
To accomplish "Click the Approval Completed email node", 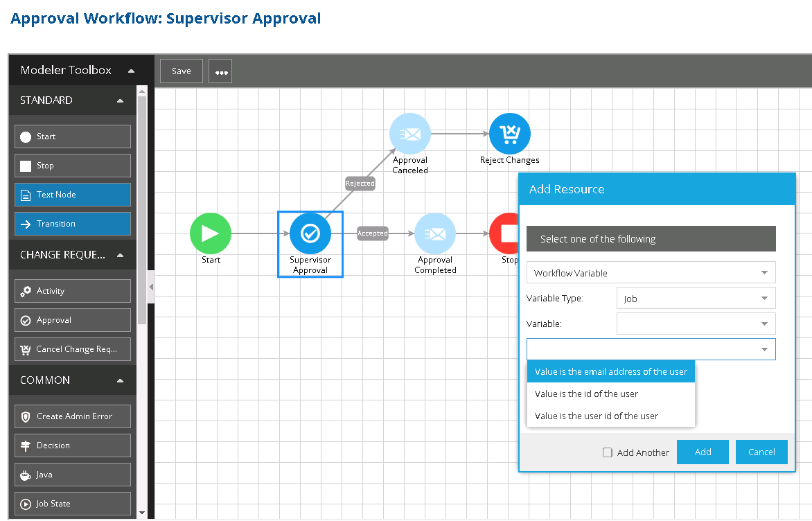I will coord(435,233).
